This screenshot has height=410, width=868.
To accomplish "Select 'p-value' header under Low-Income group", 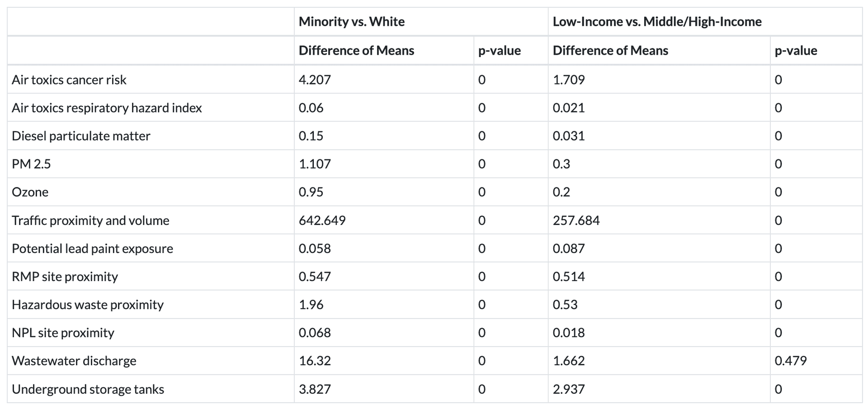I will (x=796, y=51).
